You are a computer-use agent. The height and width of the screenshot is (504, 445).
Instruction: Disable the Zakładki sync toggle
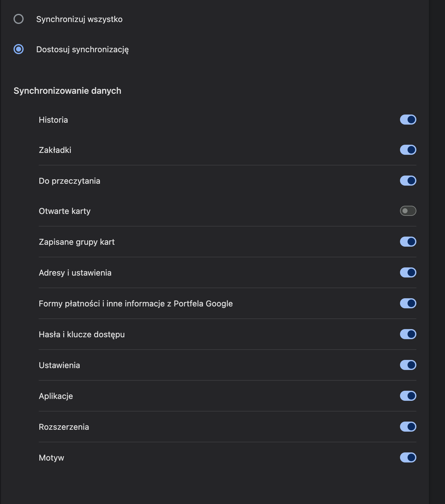tap(408, 150)
